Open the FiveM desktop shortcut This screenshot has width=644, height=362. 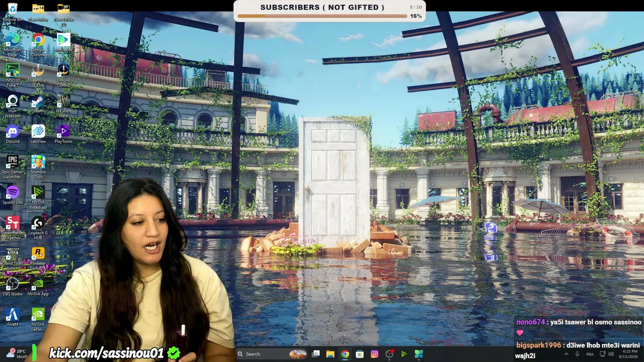click(x=13, y=317)
